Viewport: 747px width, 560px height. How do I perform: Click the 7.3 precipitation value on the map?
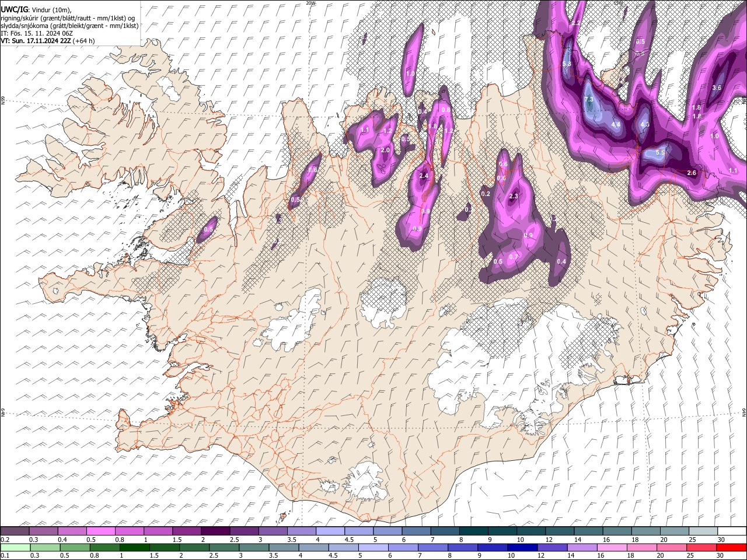point(588,100)
